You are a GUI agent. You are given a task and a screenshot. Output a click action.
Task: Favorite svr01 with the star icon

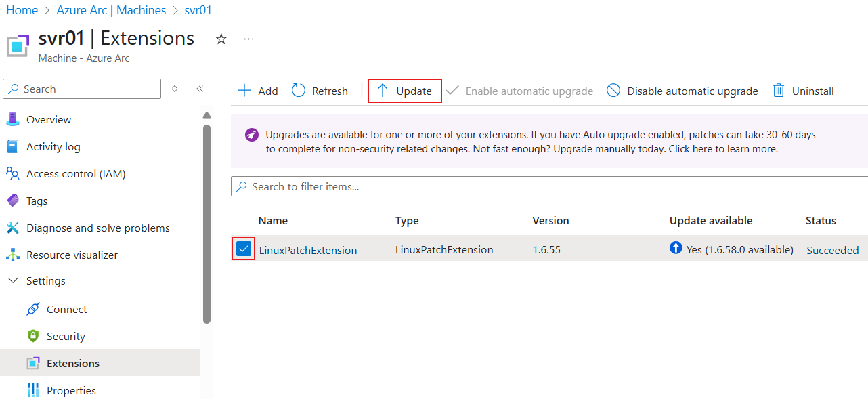(x=221, y=39)
